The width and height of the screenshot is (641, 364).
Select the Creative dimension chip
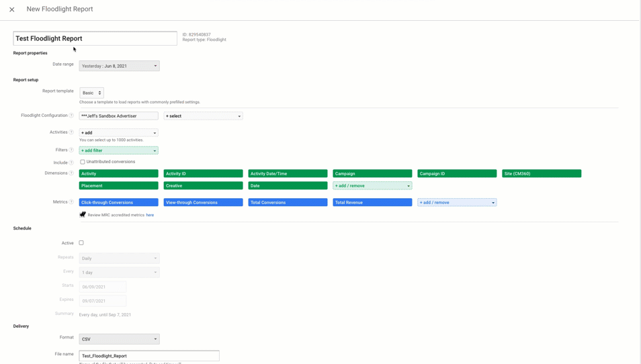(x=203, y=185)
